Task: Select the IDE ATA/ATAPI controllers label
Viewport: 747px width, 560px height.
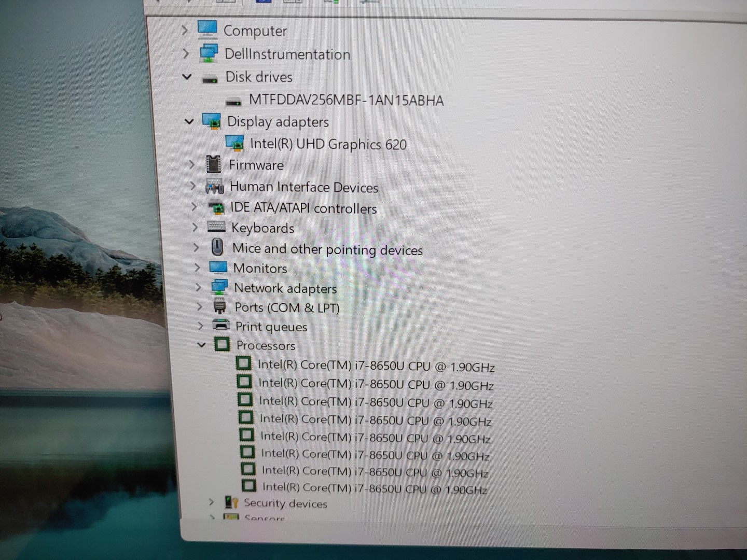Action: [303, 208]
